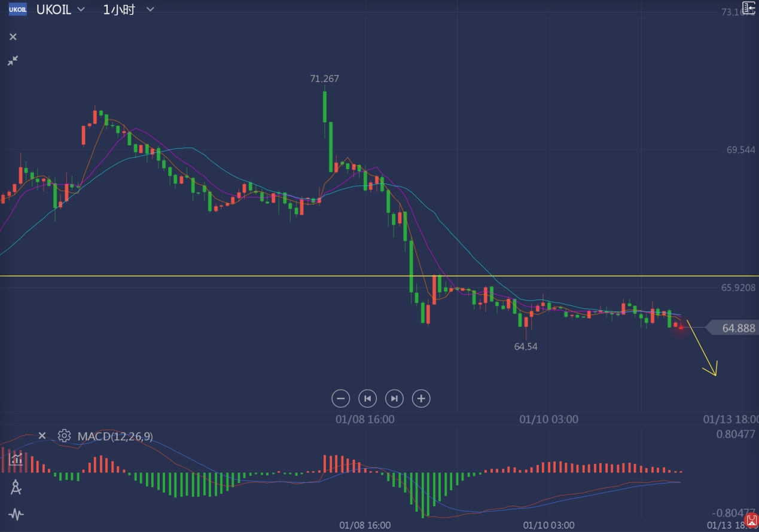Jump to the first candle
759x532 pixels.
367,398
